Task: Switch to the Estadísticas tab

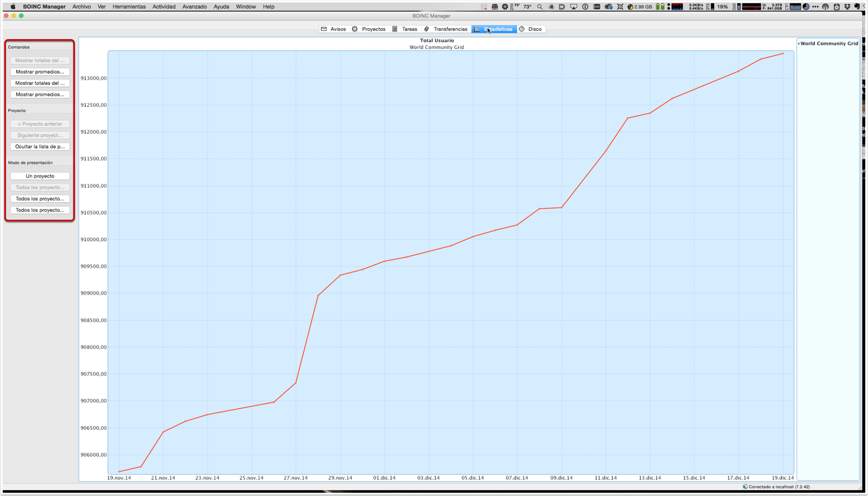Action: [x=494, y=29]
